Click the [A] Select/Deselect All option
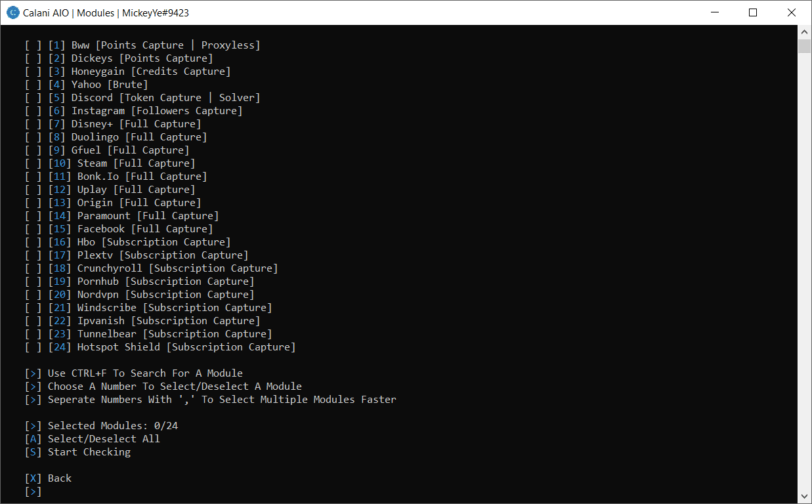This screenshot has height=504, width=812. pos(92,439)
